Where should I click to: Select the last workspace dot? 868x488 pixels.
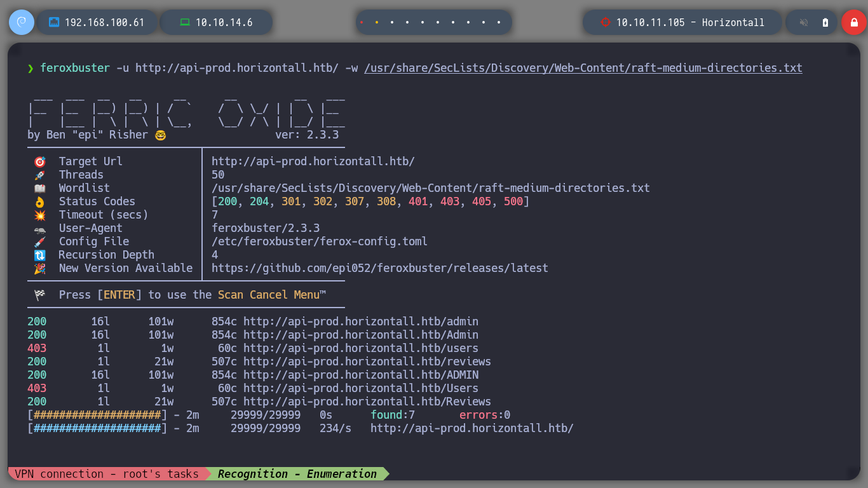point(499,22)
